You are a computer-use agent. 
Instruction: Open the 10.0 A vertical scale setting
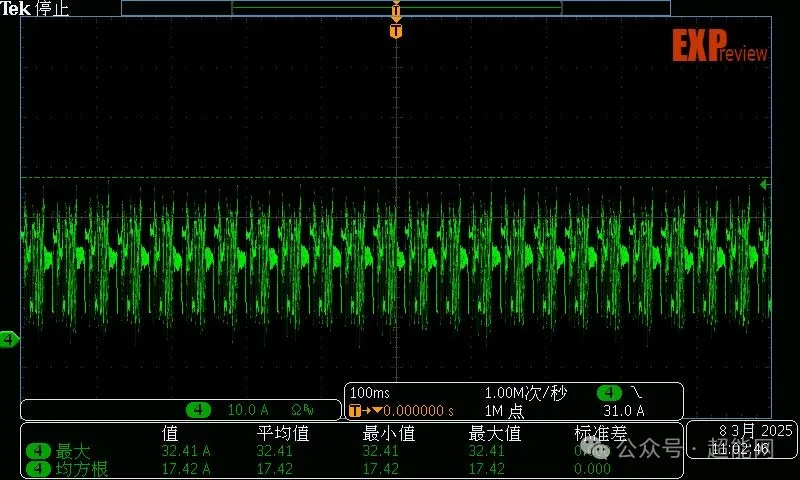pos(248,410)
